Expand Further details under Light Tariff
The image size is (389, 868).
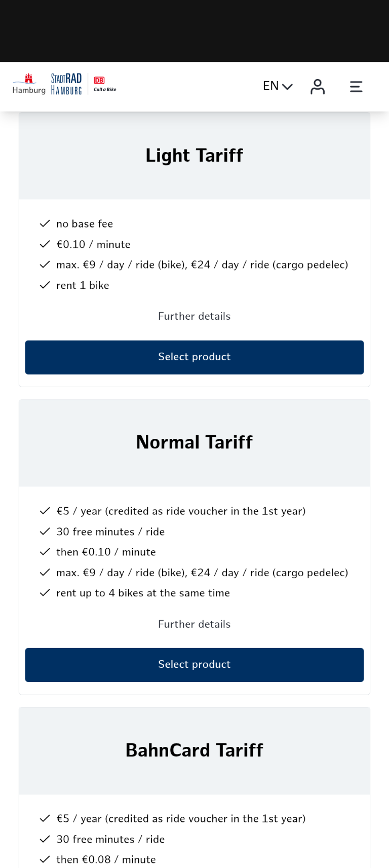click(x=194, y=316)
